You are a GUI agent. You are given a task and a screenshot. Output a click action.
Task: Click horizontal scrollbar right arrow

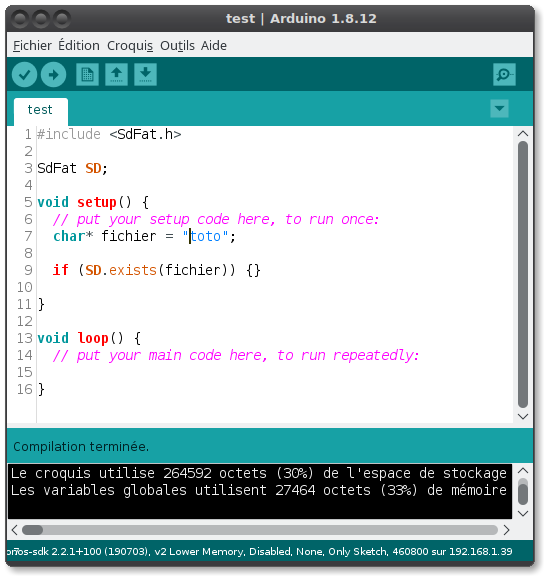tap(507, 530)
